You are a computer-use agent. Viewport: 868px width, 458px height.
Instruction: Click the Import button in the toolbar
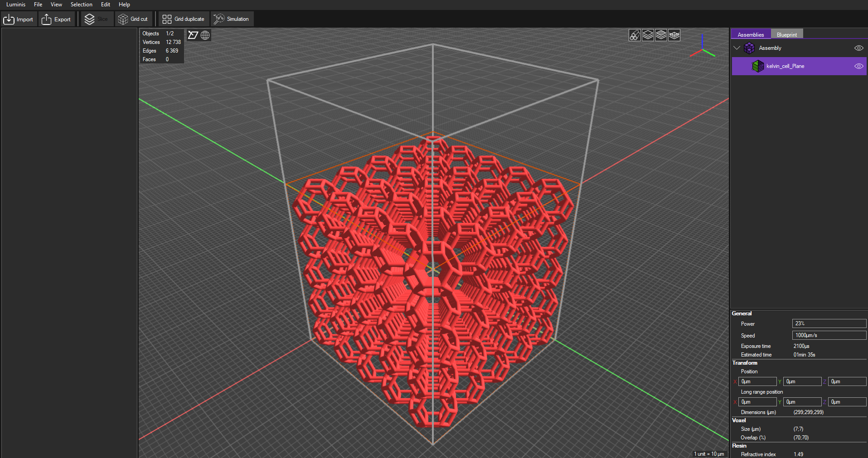click(x=19, y=19)
